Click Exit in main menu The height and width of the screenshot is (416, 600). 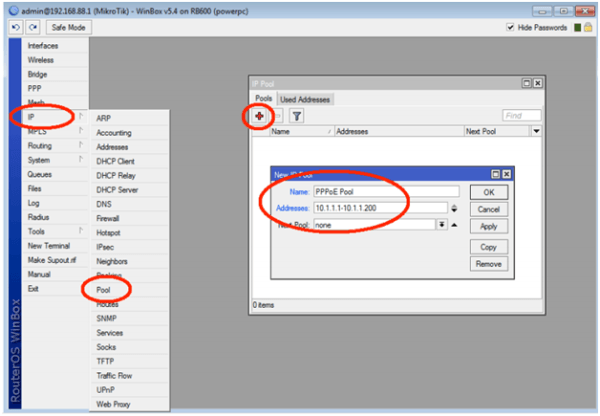(55, 289)
